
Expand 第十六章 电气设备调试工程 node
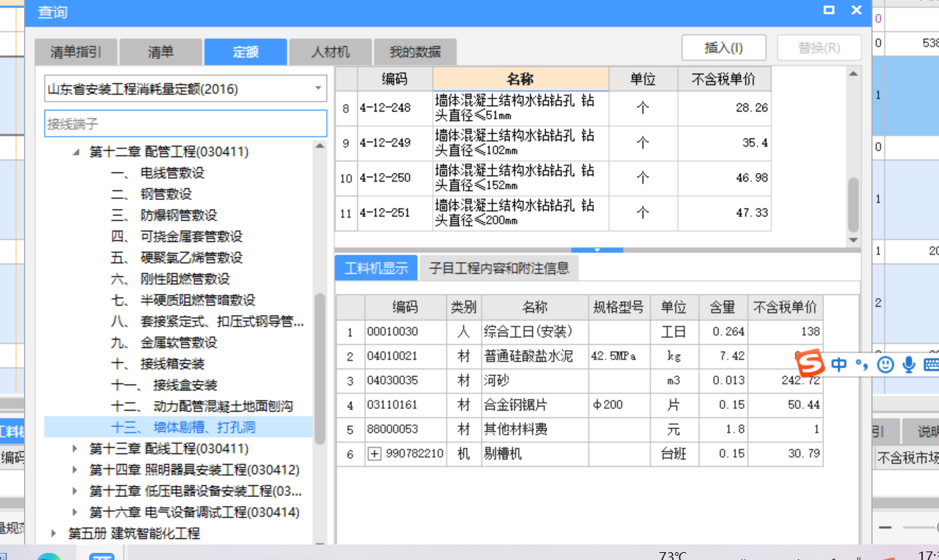[x=76, y=513]
